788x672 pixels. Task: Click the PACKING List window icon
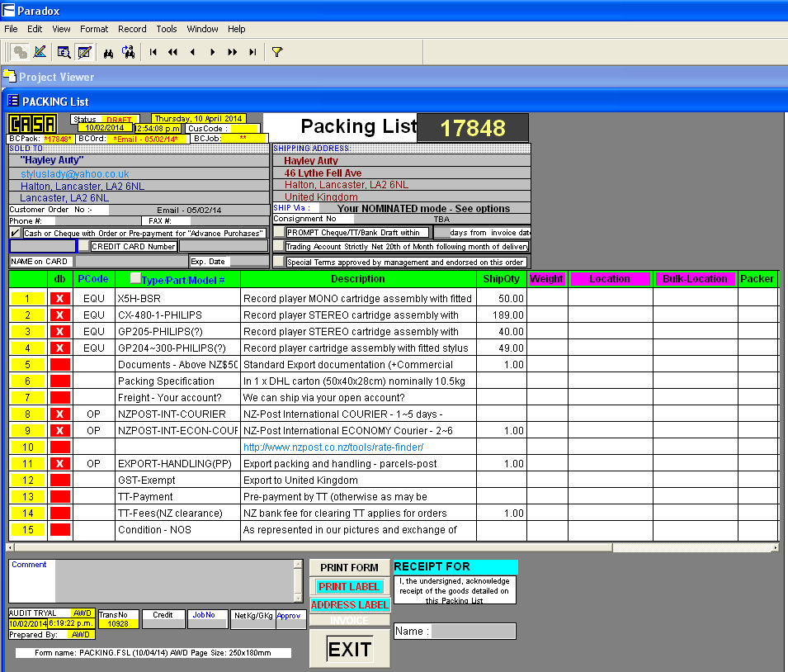coord(12,101)
